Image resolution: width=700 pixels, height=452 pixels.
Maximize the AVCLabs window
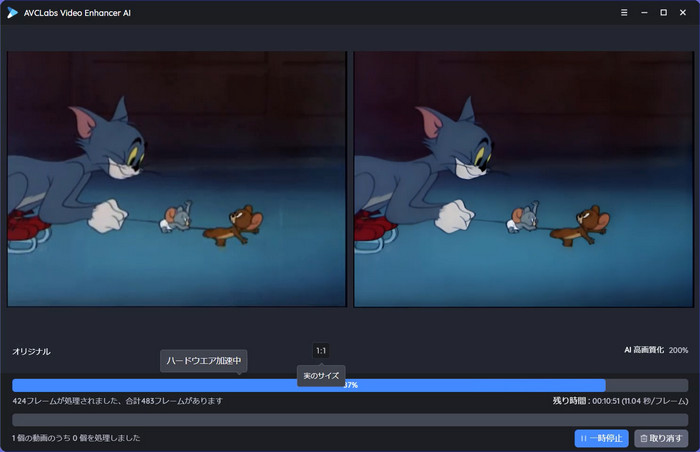coord(664,13)
